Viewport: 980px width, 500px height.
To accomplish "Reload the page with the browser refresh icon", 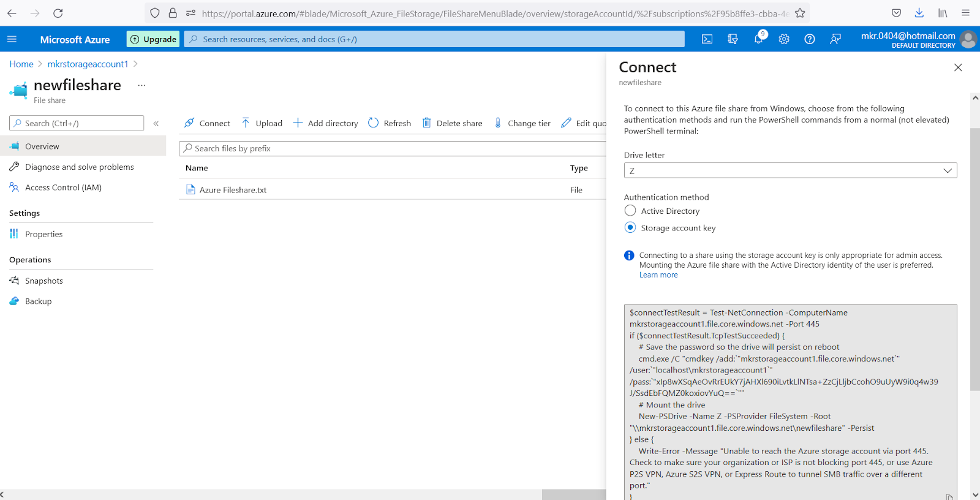I will pos(58,13).
